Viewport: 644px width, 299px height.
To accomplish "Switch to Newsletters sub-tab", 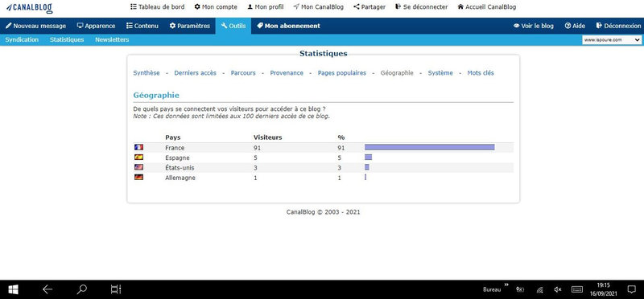I will tap(112, 39).
